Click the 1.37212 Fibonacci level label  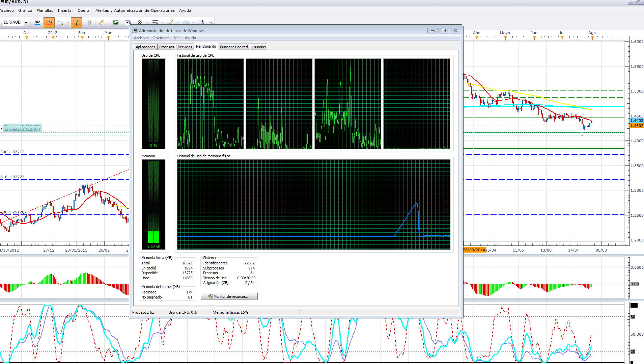(x=12, y=152)
